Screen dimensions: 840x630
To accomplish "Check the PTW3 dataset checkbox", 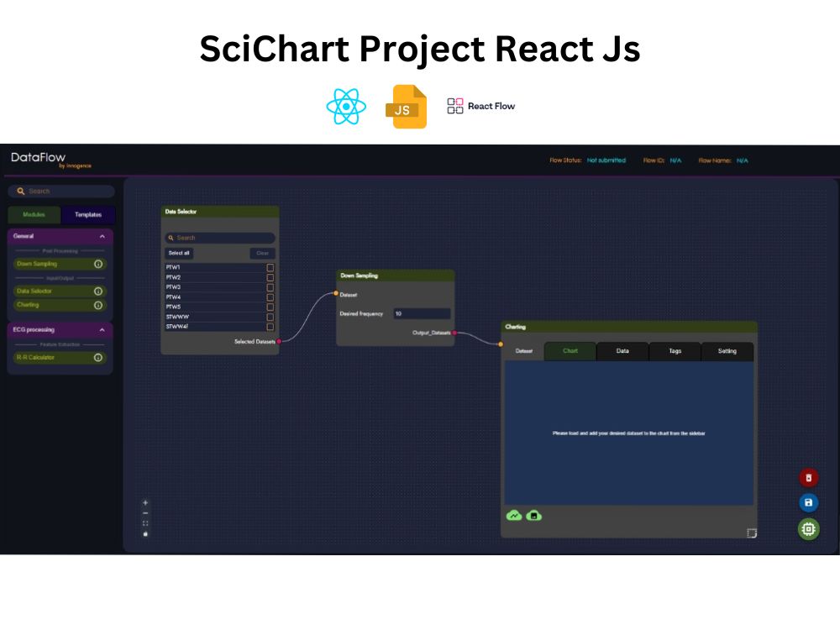I will [x=270, y=287].
